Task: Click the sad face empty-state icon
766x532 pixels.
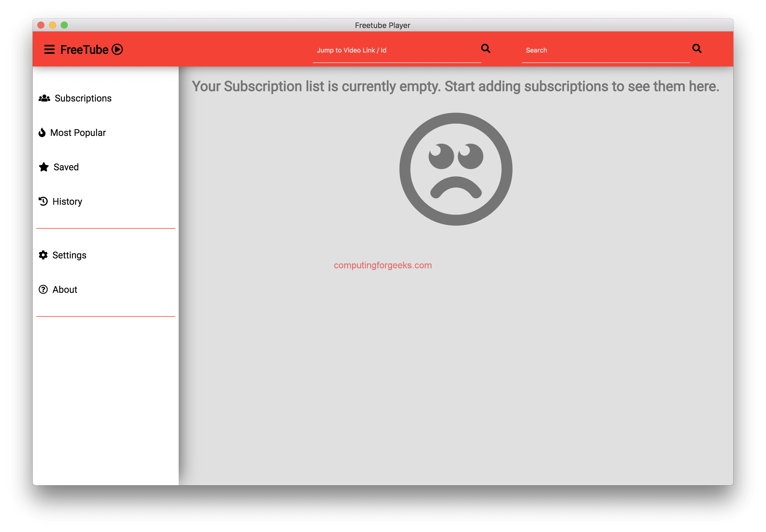Action: (x=456, y=169)
